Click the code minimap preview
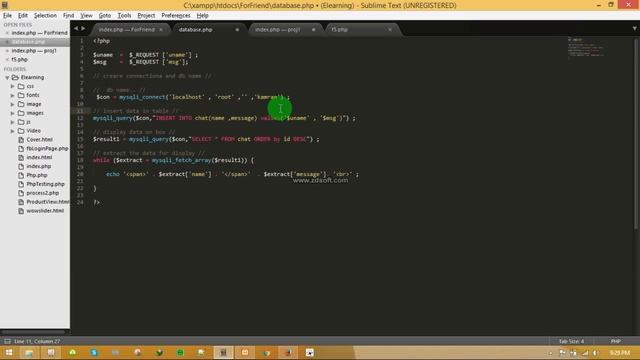The image size is (640, 360). [x=586, y=48]
